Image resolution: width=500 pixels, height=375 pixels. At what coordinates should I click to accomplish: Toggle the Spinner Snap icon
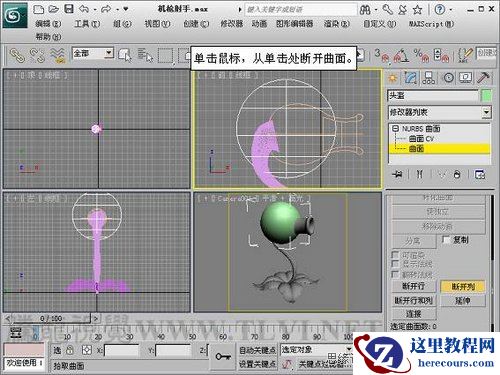pos(441,56)
